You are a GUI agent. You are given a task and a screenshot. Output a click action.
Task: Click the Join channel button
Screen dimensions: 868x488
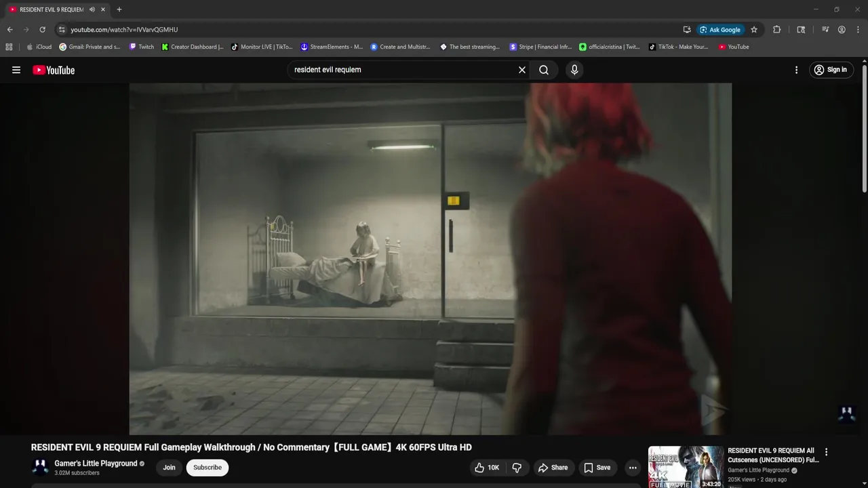click(x=169, y=468)
